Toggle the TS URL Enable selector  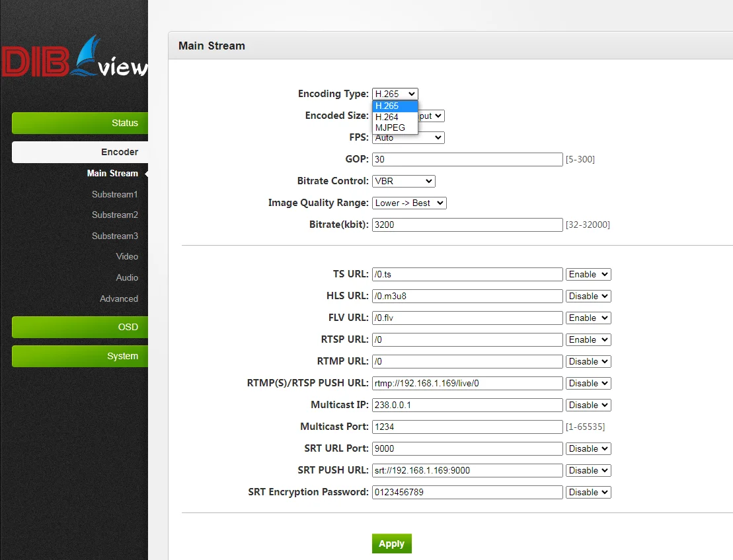588,274
